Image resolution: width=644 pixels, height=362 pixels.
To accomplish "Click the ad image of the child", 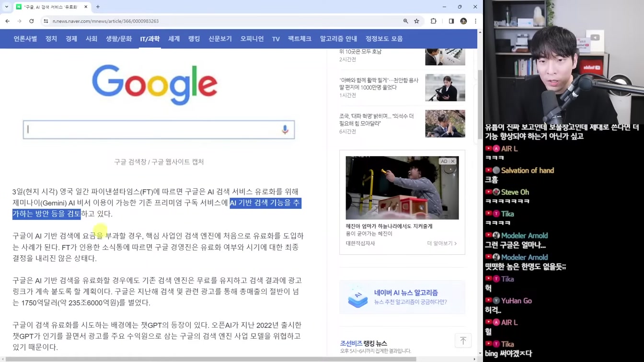I will pos(402,188).
